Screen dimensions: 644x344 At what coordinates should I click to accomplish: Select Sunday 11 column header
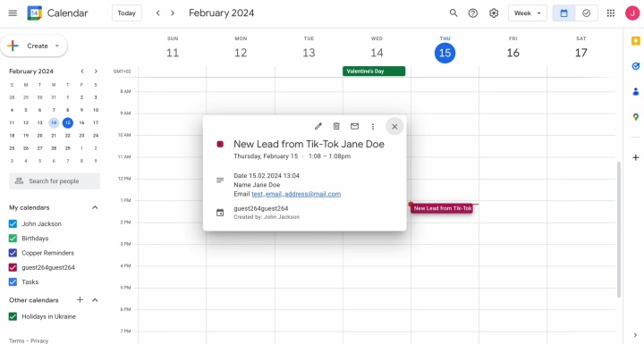[173, 48]
